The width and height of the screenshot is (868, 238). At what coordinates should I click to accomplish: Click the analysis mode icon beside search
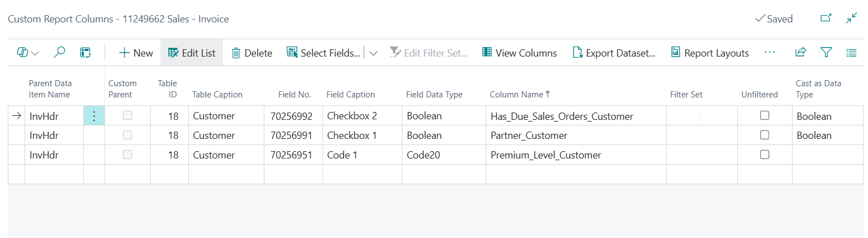coord(85,53)
